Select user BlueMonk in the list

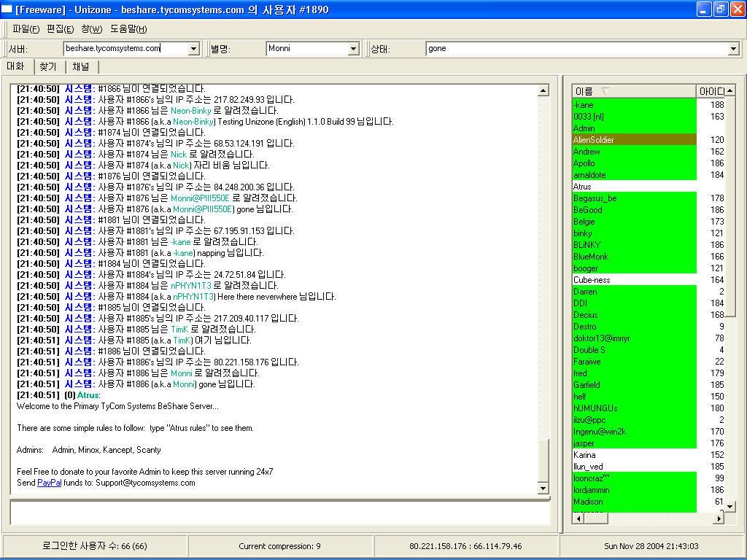point(634,257)
